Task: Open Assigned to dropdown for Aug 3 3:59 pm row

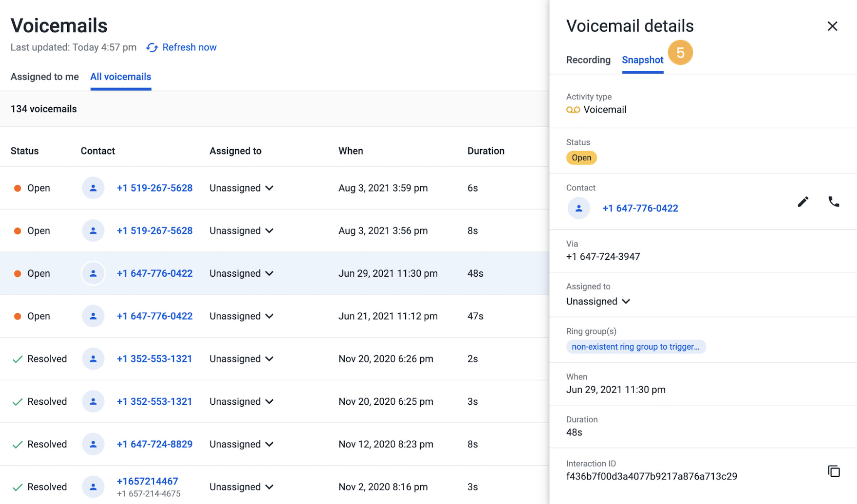Action: point(242,188)
